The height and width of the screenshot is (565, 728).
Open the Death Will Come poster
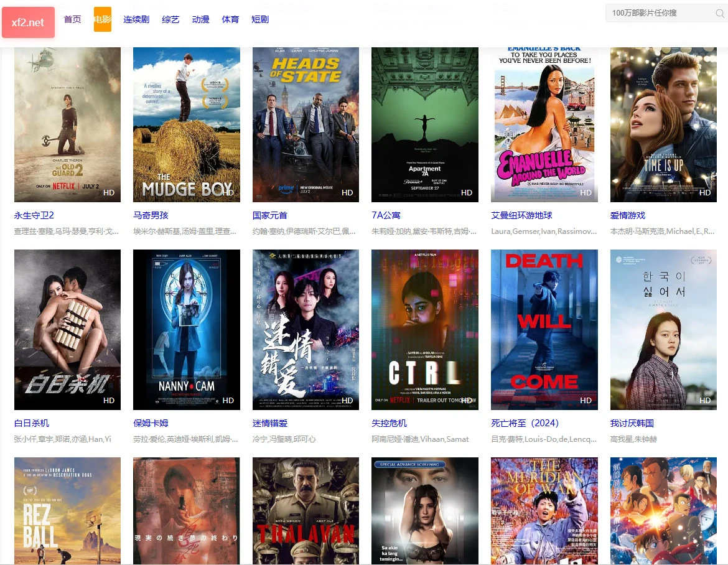click(544, 330)
